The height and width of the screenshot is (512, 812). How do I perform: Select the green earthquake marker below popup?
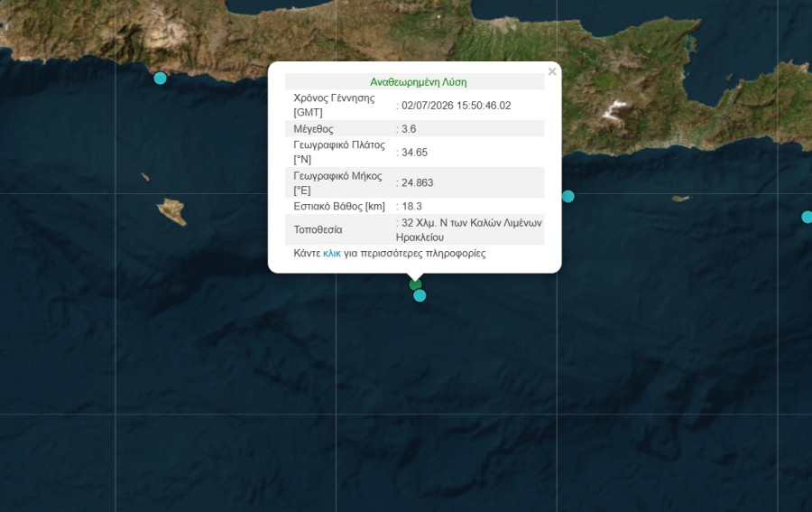[415, 284]
